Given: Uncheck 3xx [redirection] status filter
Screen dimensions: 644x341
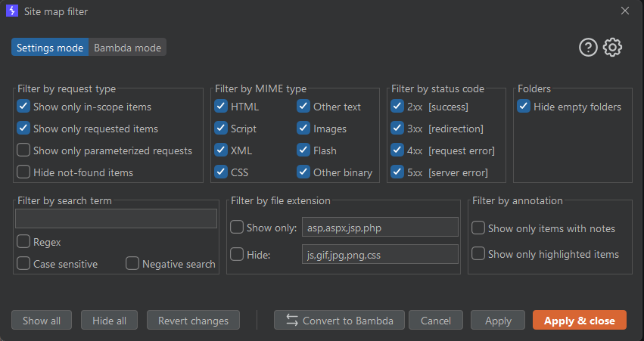Looking at the screenshot, I should pos(397,128).
